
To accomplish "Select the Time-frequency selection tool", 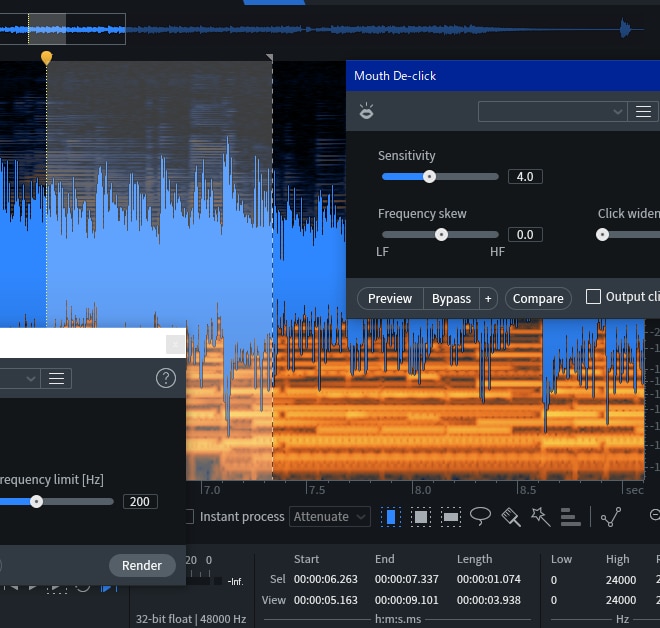I will click(421, 516).
